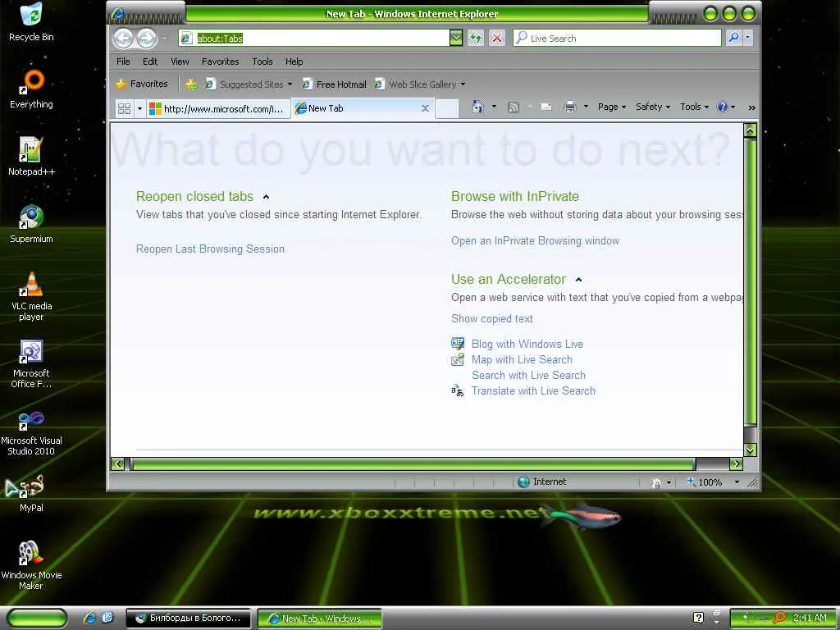The width and height of the screenshot is (840, 630).
Task: Open the Help menu
Action: click(x=294, y=62)
